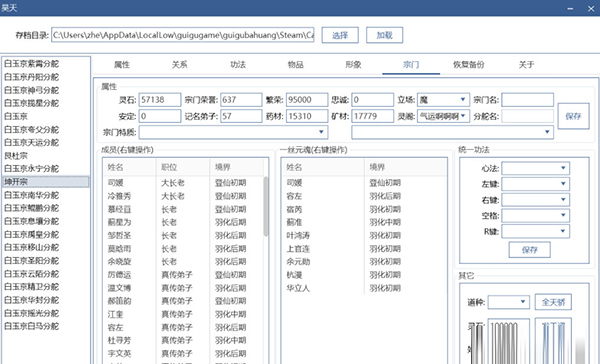This screenshot has height=364, width=600.
Task: Select 叶鸿涛 in the 一丝元魂 list
Action: 364,235
